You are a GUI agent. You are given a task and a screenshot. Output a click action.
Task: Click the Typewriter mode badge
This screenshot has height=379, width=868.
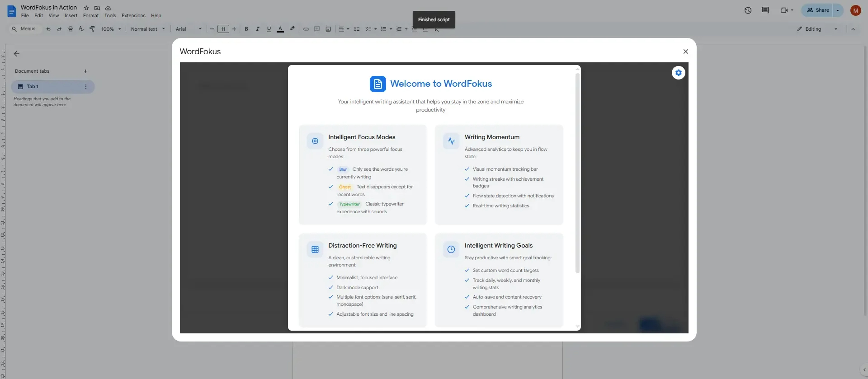click(349, 204)
